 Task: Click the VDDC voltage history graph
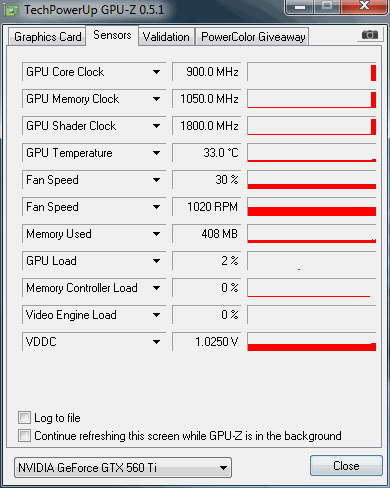pos(312,342)
